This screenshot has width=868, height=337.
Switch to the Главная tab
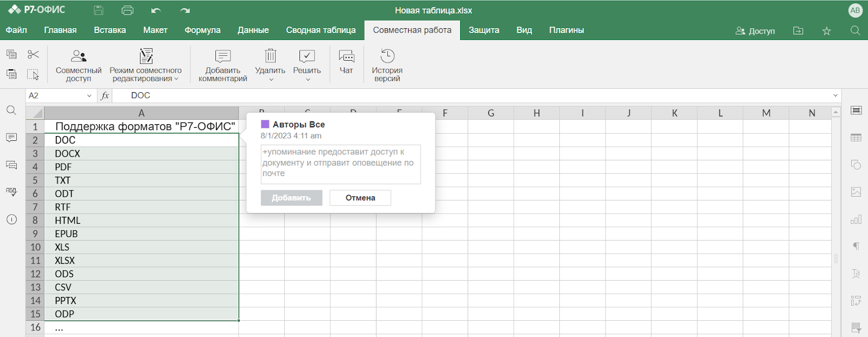[x=60, y=30]
